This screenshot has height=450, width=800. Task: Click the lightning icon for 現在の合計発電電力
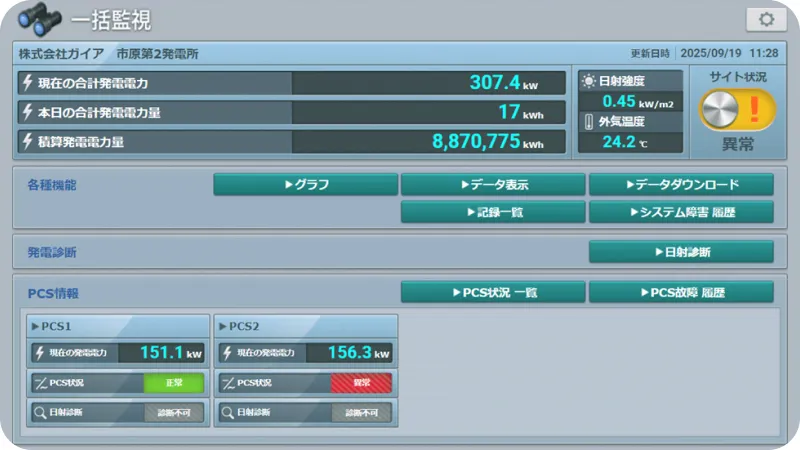point(28,83)
